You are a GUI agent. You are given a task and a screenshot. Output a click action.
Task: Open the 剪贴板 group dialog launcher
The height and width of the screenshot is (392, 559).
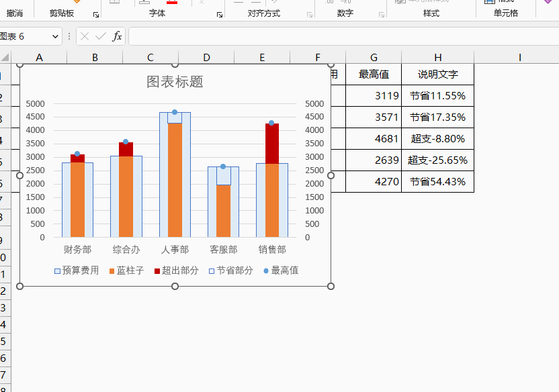point(96,15)
